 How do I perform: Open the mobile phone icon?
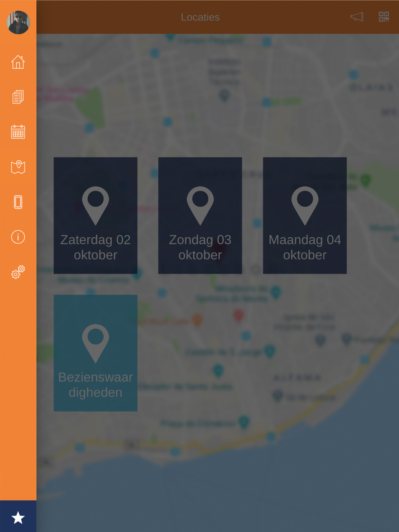click(18, 202)
